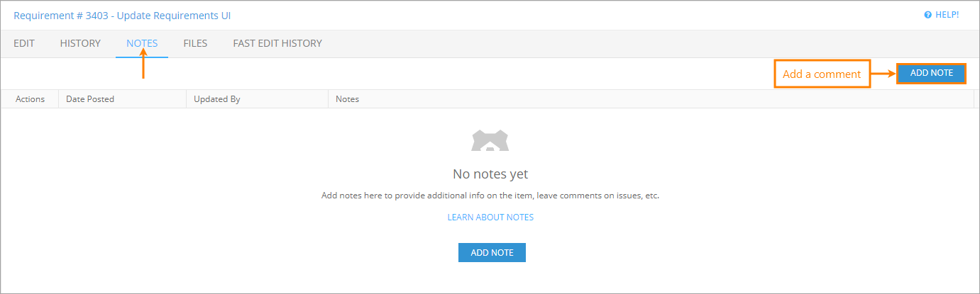
Task: Go to the FILES tab
Action: coord(195,43)
